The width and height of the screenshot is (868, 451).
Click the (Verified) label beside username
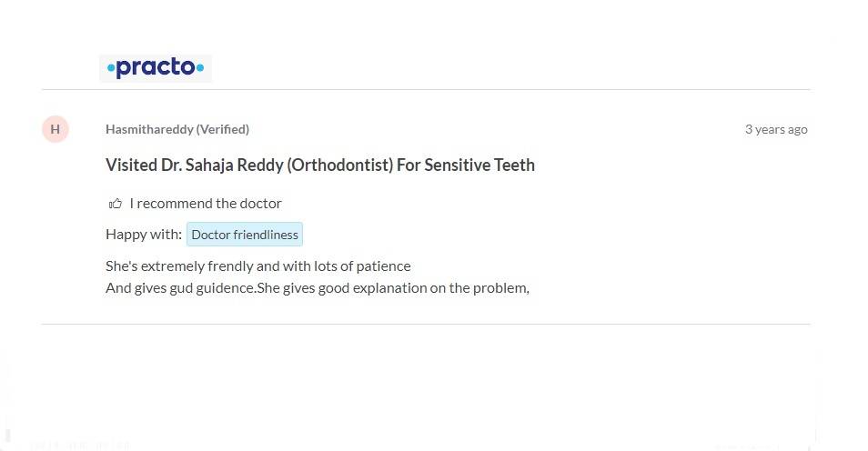point(222,129)
